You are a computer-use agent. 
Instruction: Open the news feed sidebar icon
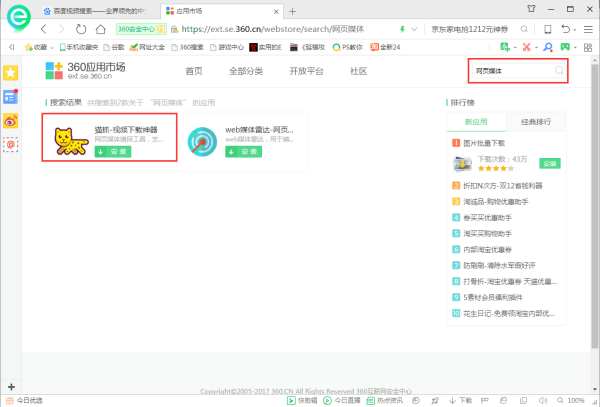(11, 97)
